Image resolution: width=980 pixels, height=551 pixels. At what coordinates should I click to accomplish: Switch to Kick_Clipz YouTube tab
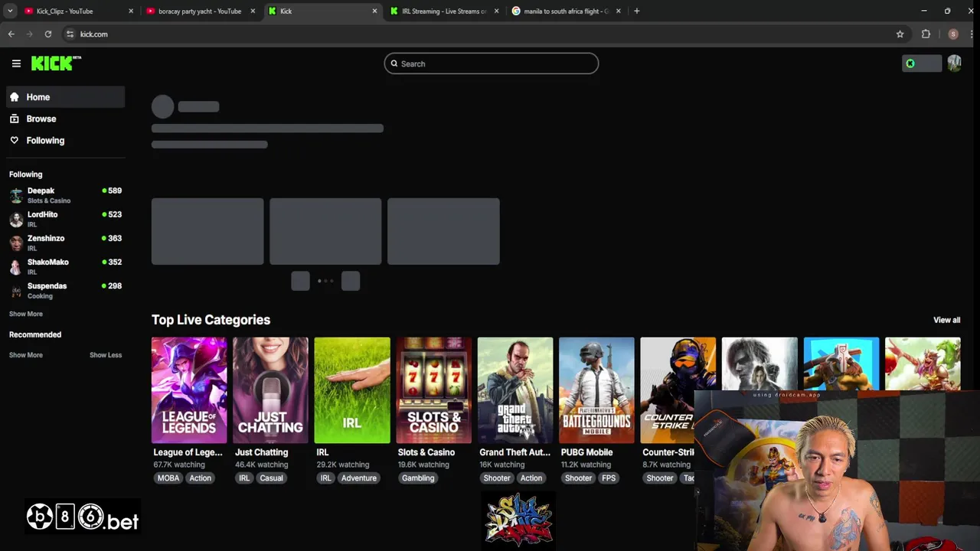pyautogui.click(x=78, y=11)
